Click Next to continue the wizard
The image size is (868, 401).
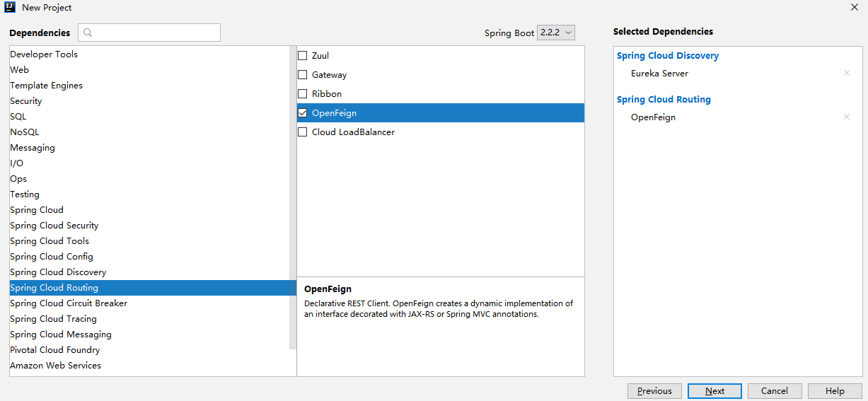(714, 391)
